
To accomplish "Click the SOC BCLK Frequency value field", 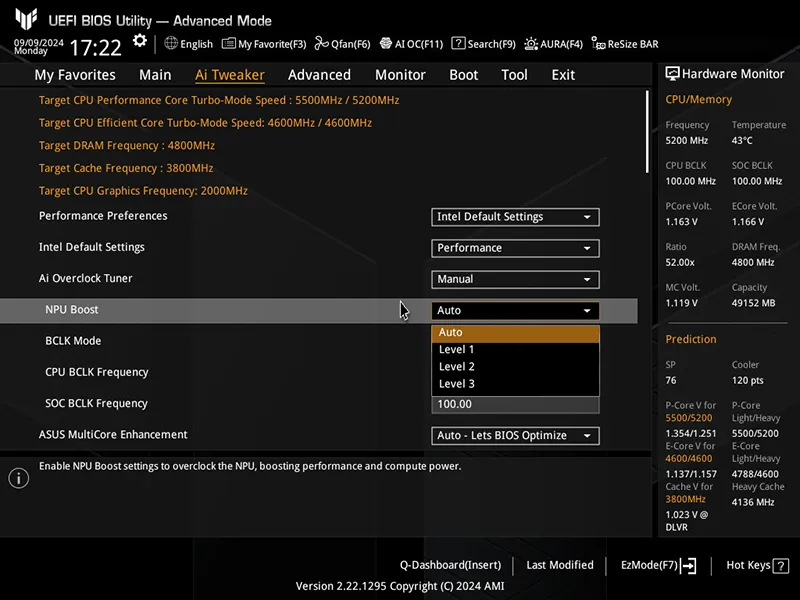I will pyautogui.click(x=515, y=404).
